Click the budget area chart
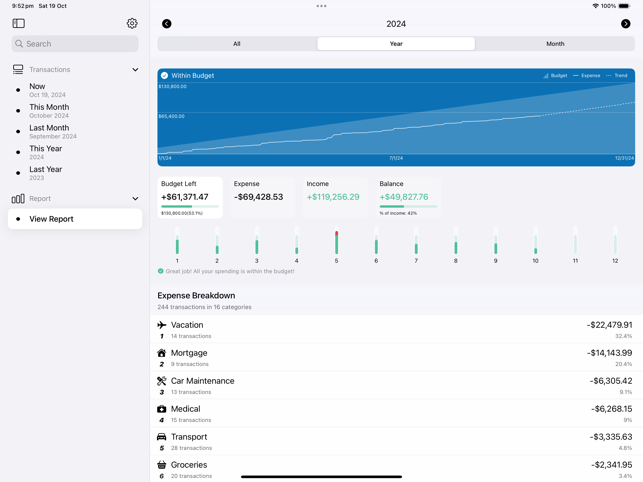Screen dimensions: 643x482 coord(396,119)
